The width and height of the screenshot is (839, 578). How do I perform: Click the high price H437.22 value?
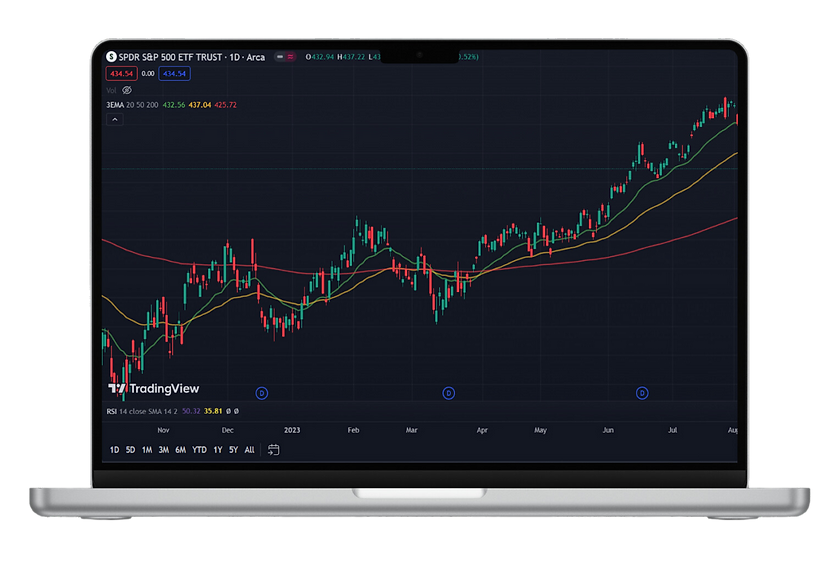tap(351, 57)
